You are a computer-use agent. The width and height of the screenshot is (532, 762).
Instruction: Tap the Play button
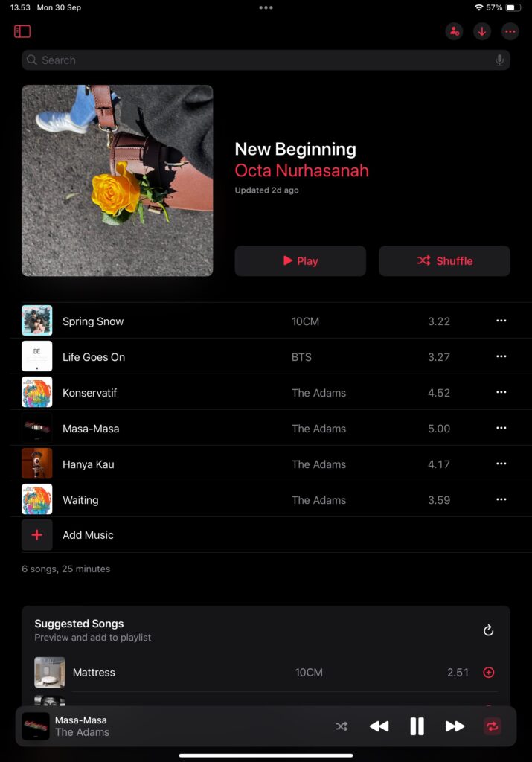301,261
